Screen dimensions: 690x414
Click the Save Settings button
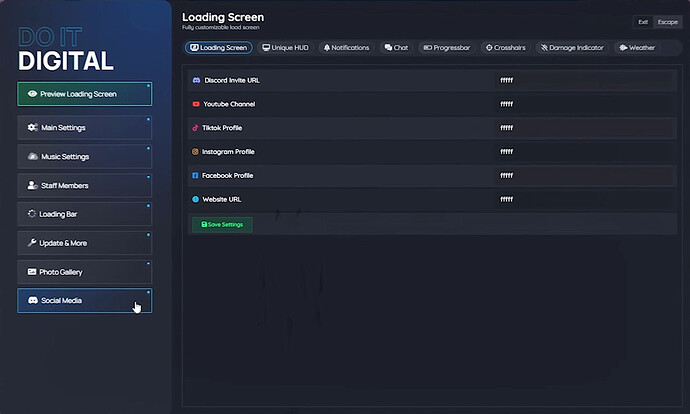click(x=222, y=224)
